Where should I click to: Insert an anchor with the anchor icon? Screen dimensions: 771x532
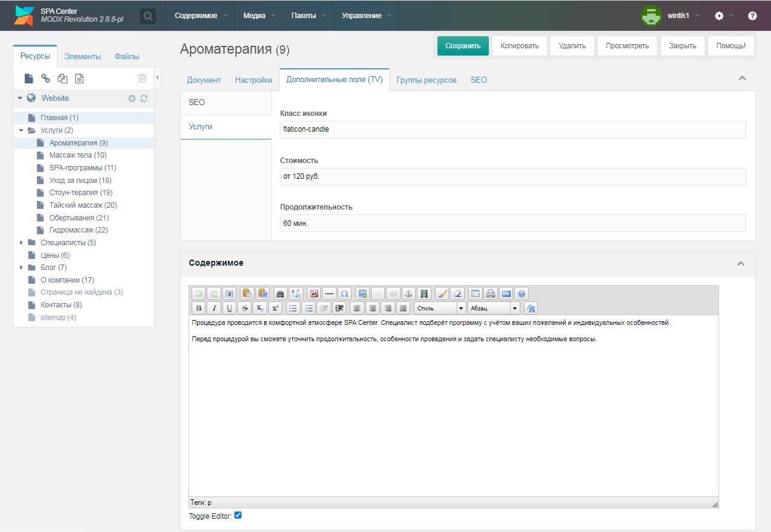pyautogui.click(x=408, y=293)
